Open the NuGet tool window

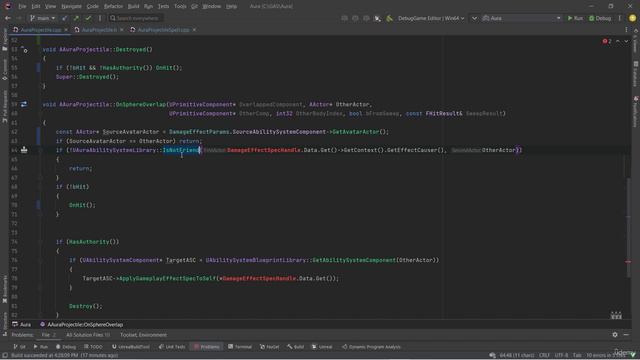coord(269,347)
